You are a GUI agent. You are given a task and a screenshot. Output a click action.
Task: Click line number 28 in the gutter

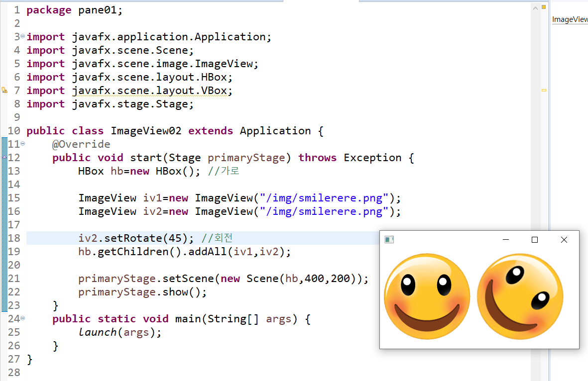point(14,373)
